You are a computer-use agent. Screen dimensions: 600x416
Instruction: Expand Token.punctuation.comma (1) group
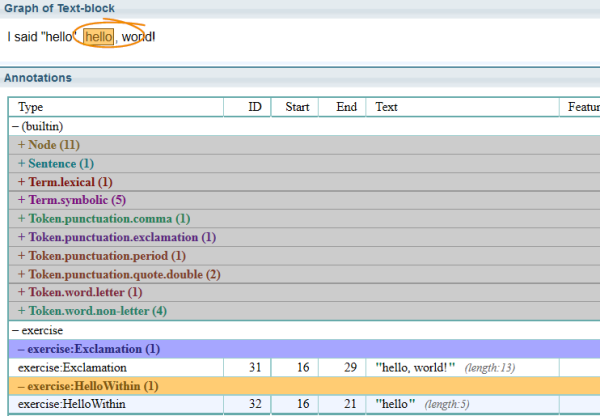(103, 218)
